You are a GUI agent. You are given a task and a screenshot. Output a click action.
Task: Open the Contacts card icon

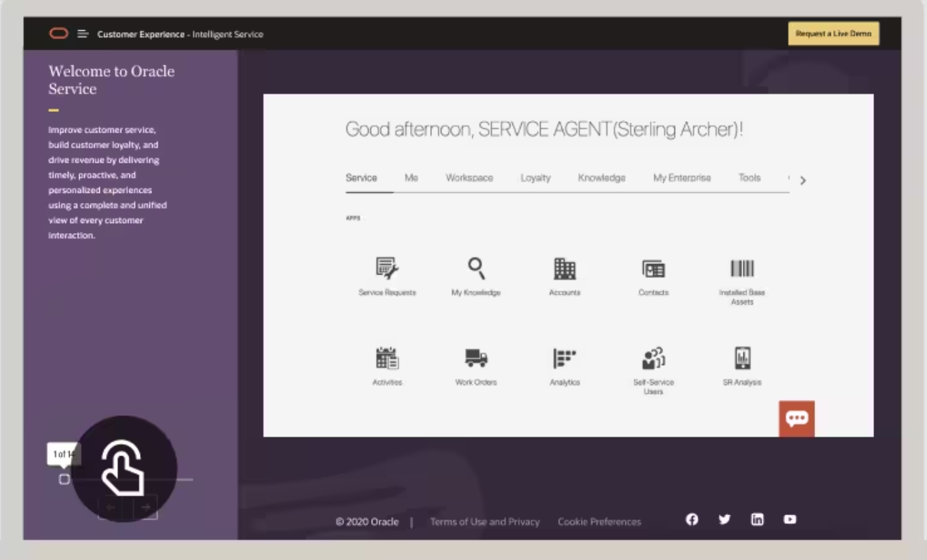(x=653, y=269)
